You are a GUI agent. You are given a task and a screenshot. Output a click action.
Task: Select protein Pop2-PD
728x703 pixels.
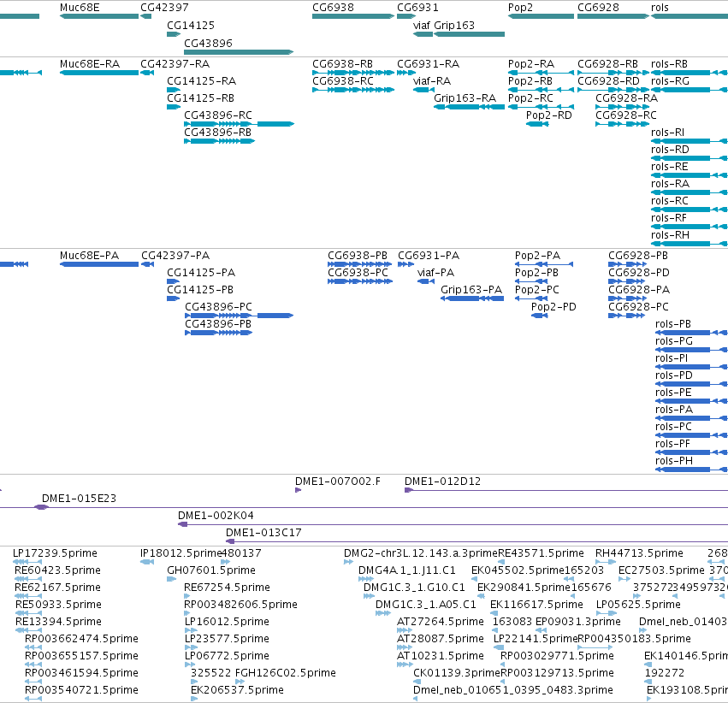[553, 307]
